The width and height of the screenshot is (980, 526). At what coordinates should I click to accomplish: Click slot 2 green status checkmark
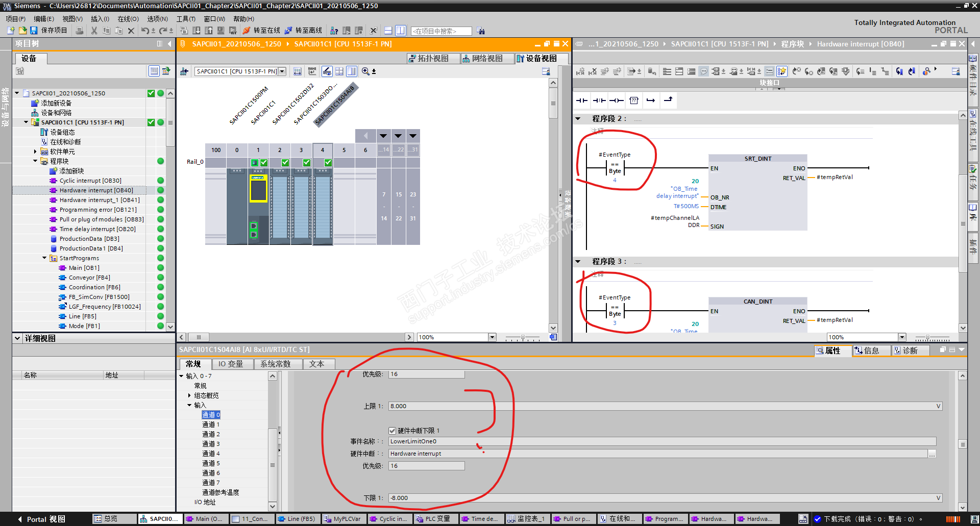click(285, 162)
